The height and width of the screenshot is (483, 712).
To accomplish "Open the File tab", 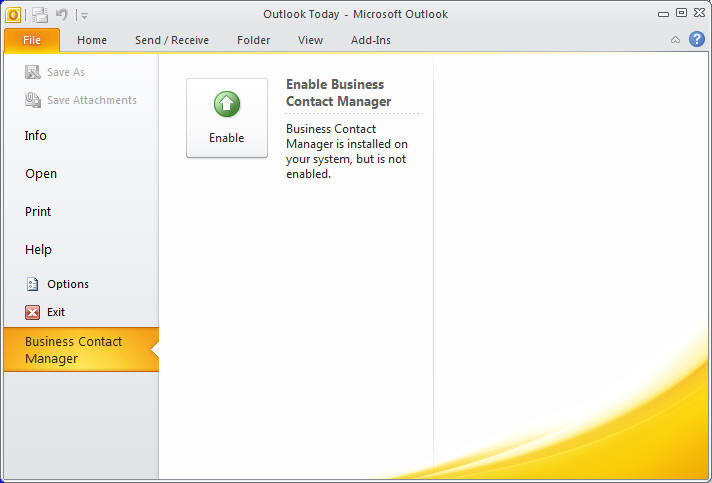I will [32, 40].
